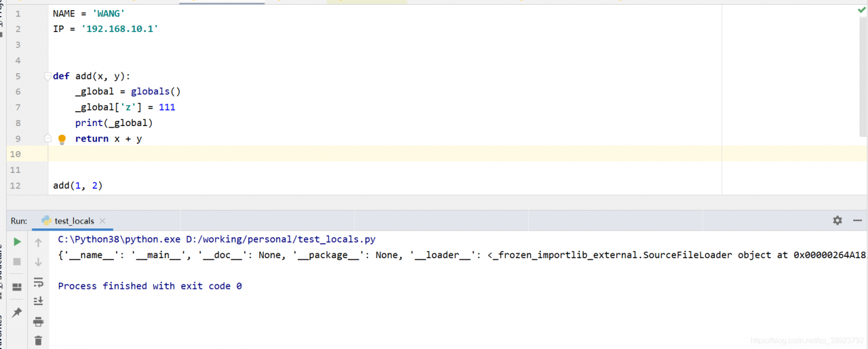Image resolution: width=868 pixels, height=349 pixels.
Task: Click the Up the Stack Trace arrow
Action: pos(39,242)
